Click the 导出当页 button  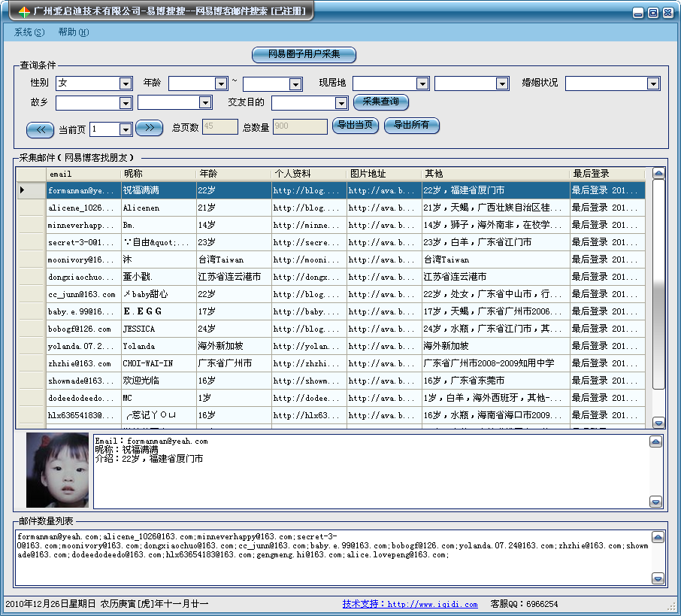coord(356,125)
